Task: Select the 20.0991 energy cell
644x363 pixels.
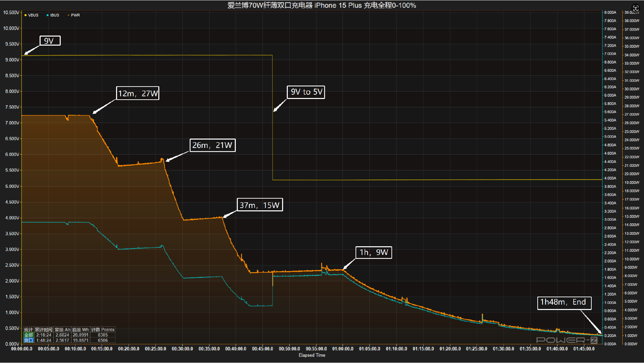Action: tap(80, 335)
